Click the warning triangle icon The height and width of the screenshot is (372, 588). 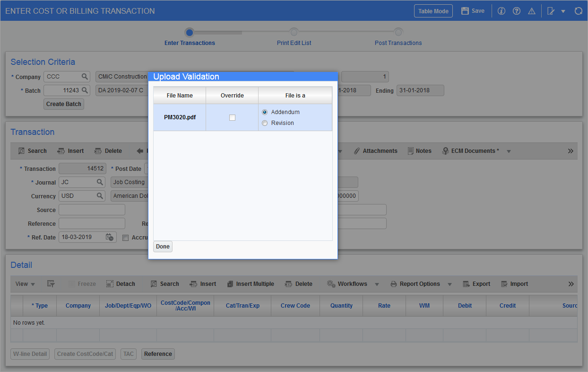[x=532, y=11]
